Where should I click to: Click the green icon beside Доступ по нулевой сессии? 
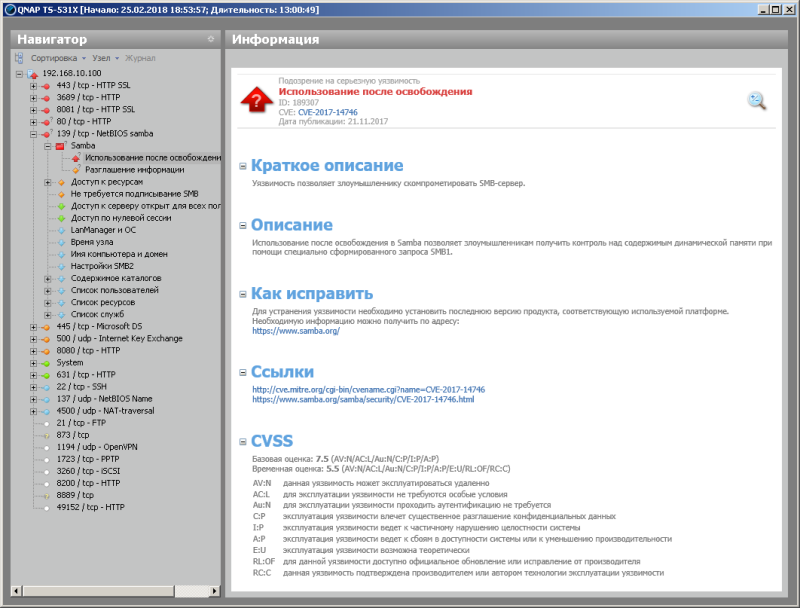click(x=61, y=218)
